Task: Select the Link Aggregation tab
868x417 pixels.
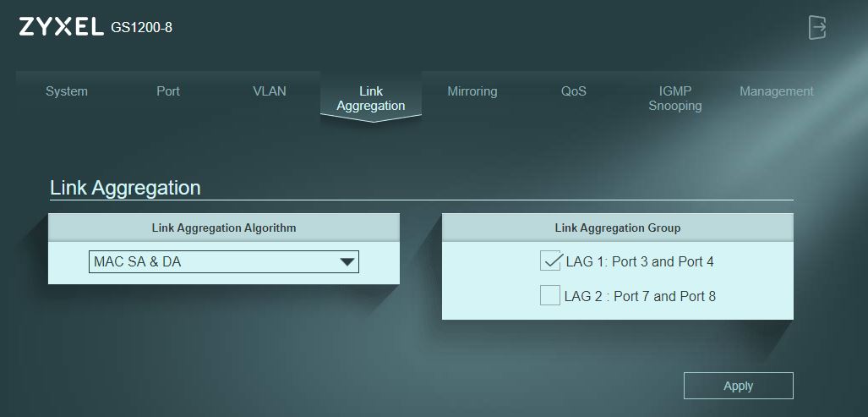Action: (371, 99)
